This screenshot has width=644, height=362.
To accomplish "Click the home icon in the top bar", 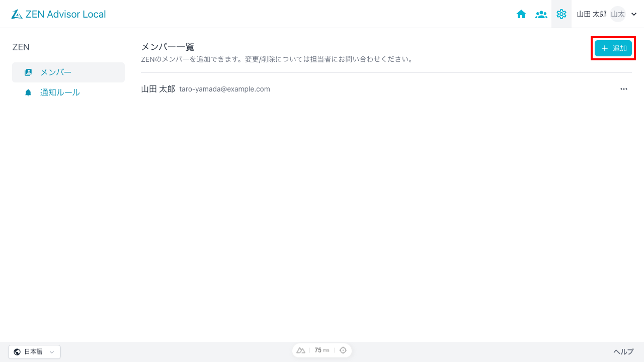I will 521,14.
